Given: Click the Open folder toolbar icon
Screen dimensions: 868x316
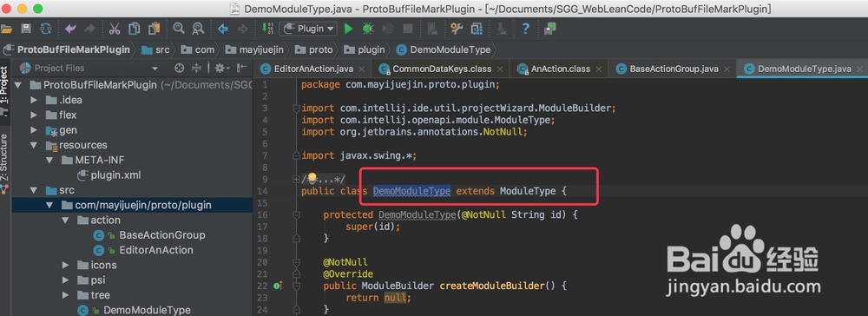Looking at the screenshot, I should [x=6, y=29].
